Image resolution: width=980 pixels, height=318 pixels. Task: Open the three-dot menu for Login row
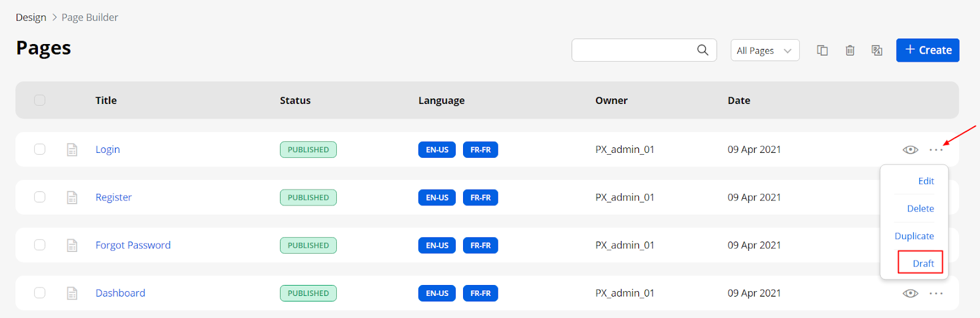coord(936,150)
